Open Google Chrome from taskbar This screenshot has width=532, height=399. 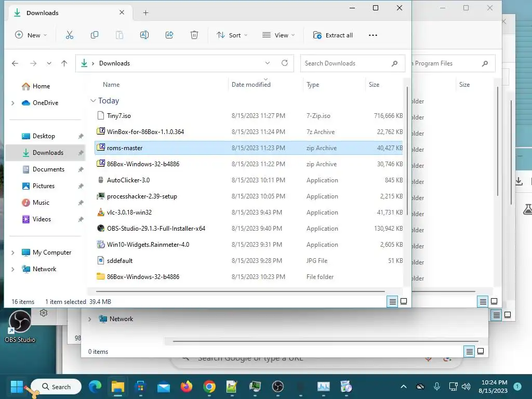pos(209,387)
